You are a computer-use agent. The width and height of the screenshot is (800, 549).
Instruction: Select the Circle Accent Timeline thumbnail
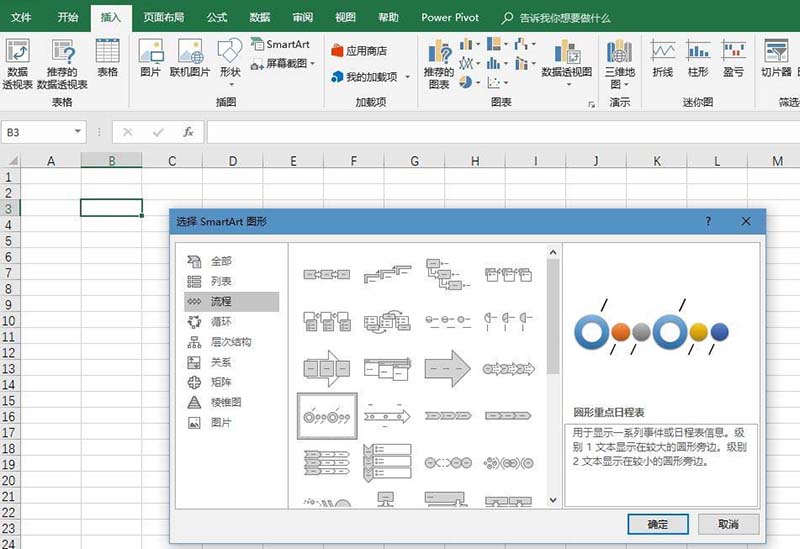pos(327,416)
